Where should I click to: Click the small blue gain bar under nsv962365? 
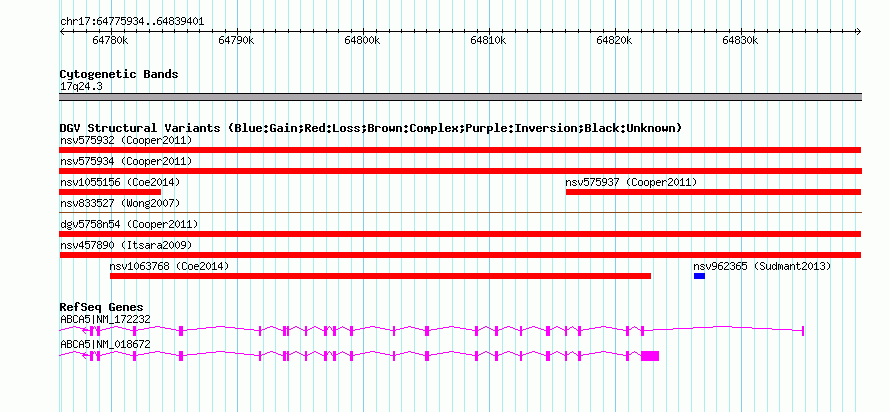pyautogui.click(x=699, y=276)
